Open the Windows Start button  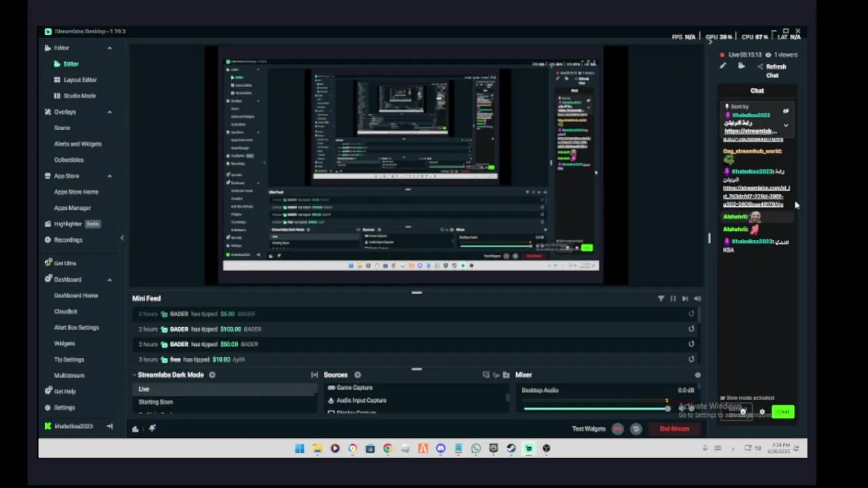[x=300, y=448]
